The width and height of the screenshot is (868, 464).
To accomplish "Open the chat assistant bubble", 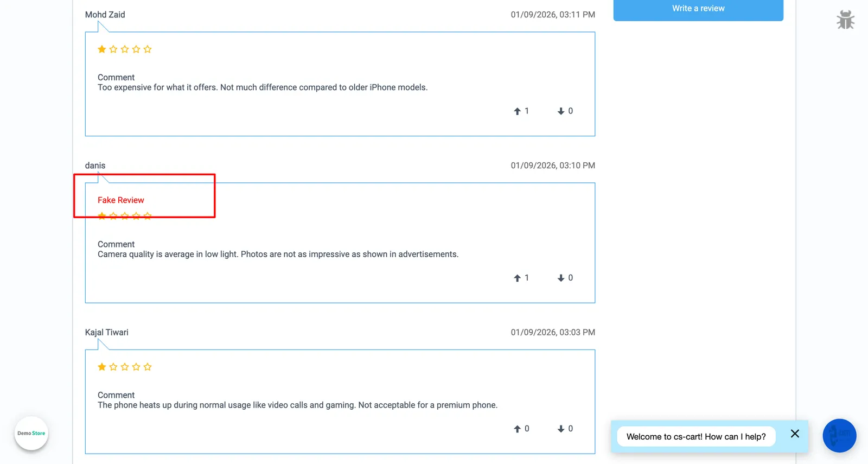I will pos(839,435).
